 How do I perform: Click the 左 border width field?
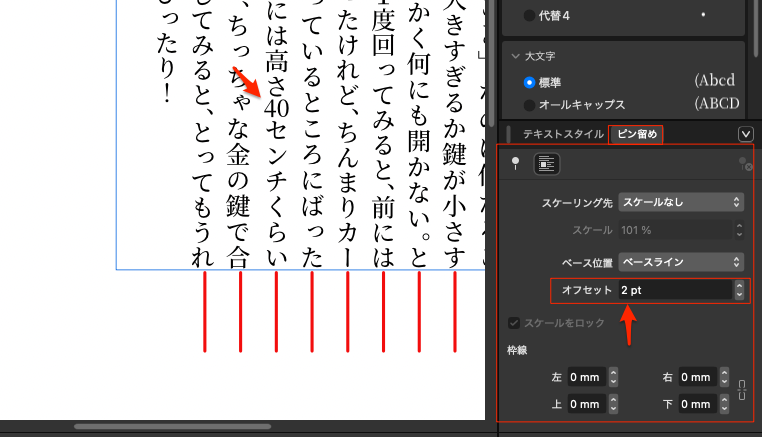point(586,378)
